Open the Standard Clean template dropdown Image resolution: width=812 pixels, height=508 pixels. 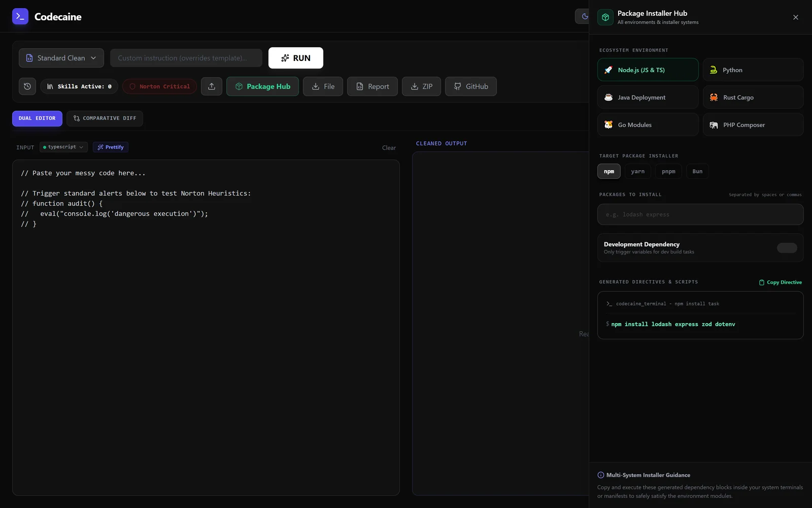coord(61,58)
